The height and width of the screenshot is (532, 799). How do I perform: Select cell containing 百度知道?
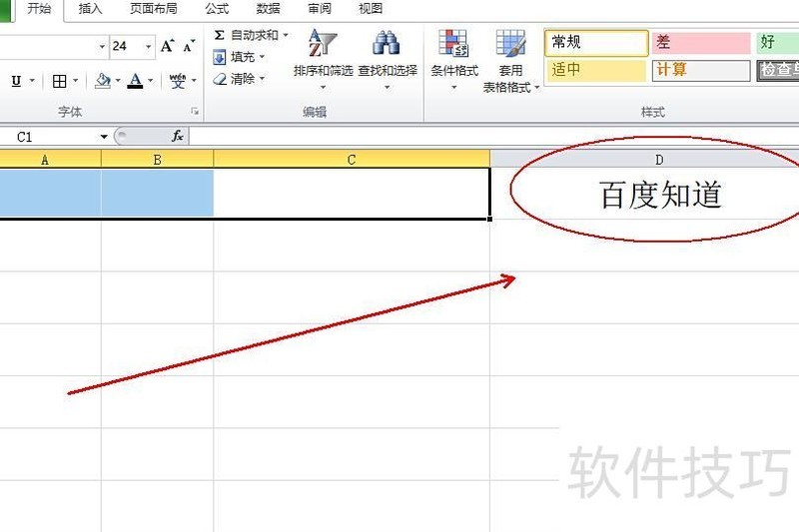coord(644,195)
